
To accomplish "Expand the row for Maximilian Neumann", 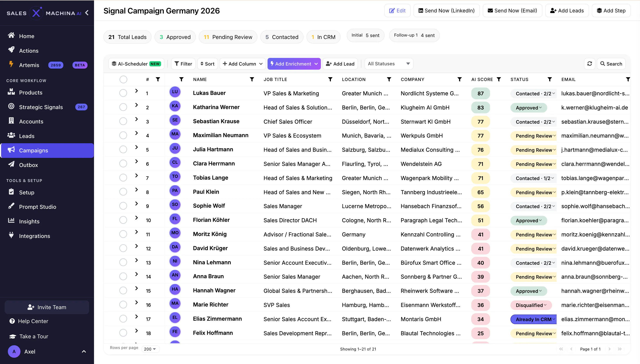I will 136,133.
